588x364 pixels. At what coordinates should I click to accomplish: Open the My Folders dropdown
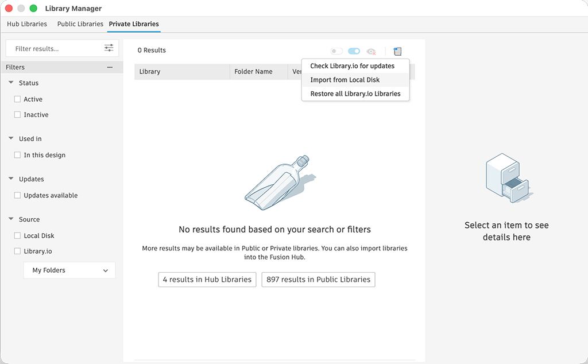pos(69,270)
